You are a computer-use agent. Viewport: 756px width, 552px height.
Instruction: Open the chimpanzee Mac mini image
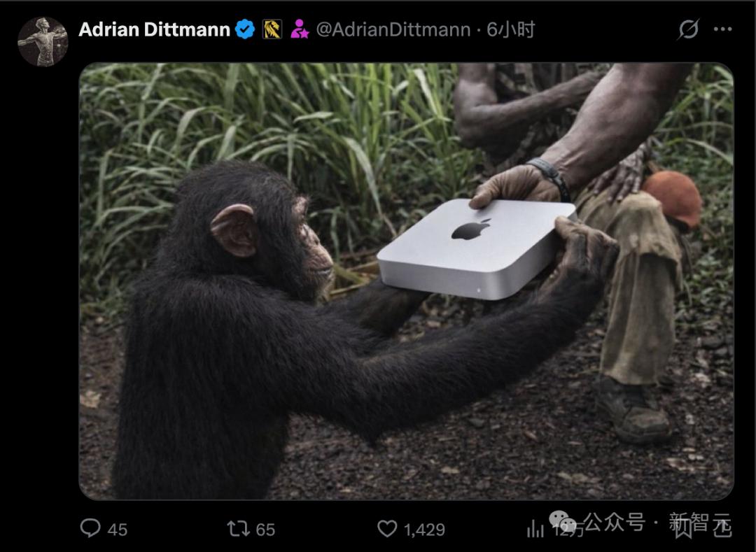click(x=406, y=281)
